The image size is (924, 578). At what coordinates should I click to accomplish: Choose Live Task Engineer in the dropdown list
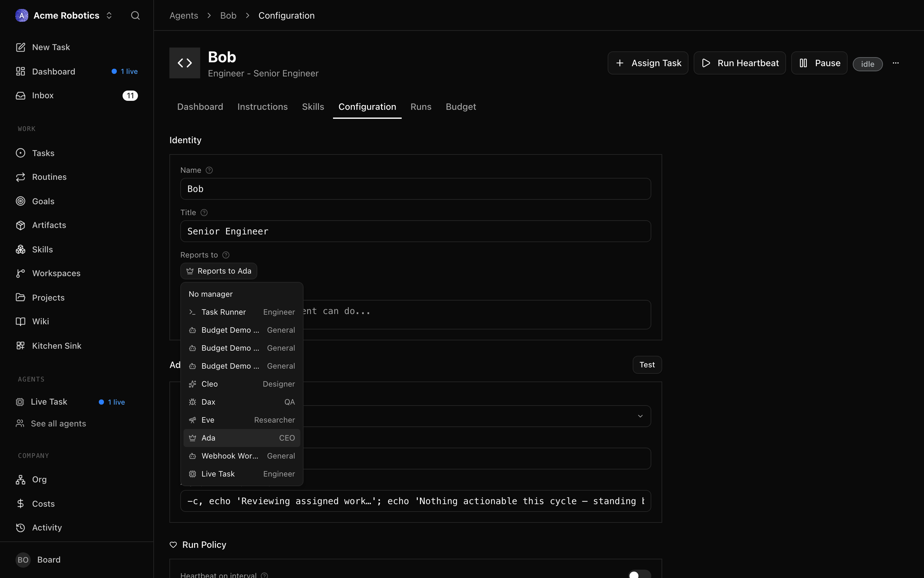tap(242, 474)
